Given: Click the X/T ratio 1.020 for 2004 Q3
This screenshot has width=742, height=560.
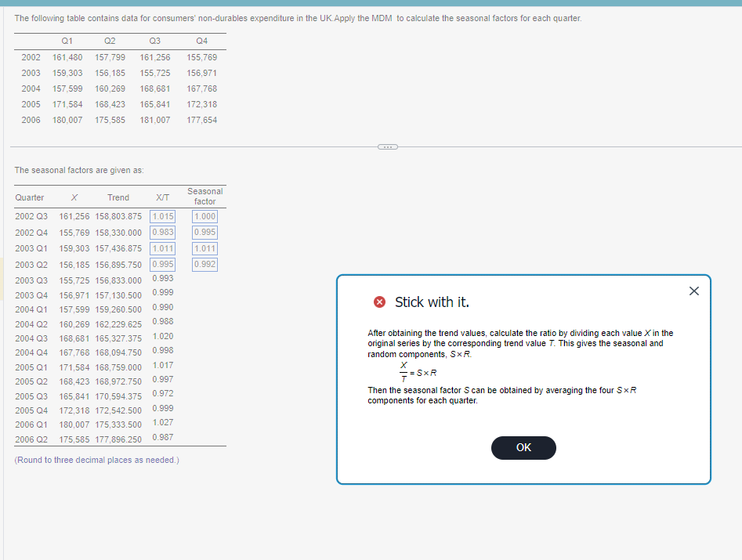Looking at the screenshot, I should pos(163,336).
